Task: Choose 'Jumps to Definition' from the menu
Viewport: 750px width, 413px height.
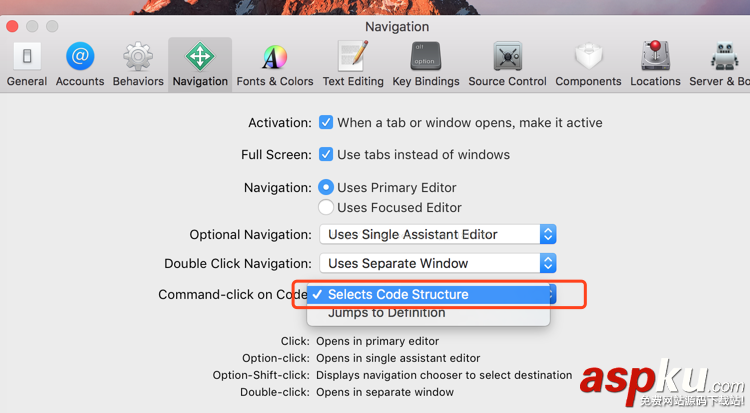Action: 386,313
